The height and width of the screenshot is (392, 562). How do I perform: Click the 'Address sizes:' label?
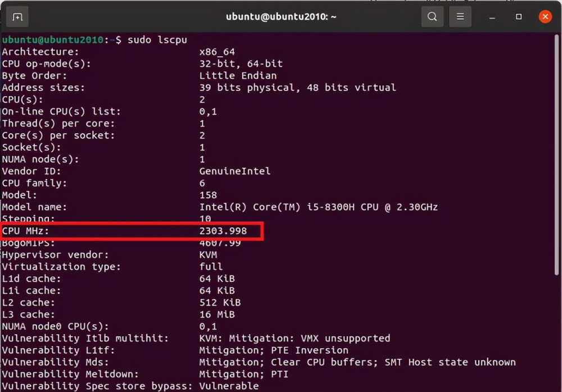[x=43, y=88]
